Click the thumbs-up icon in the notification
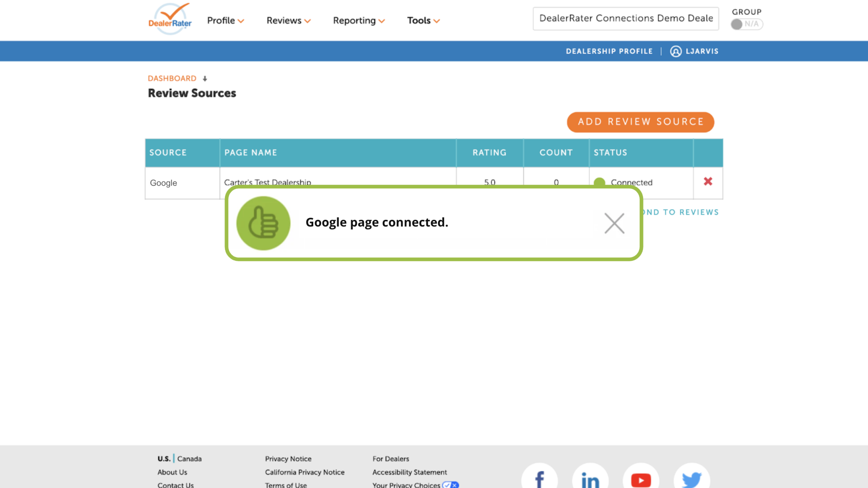The width and height of the screenshot is (868, 488). pos(263,223)
